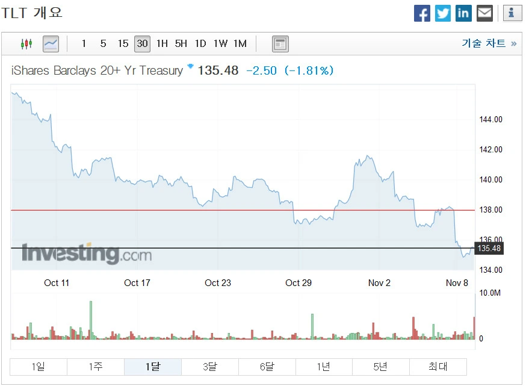
Task: Click the iShares Barclays 20+ Yr Treasury title
Action: (97, 70)
